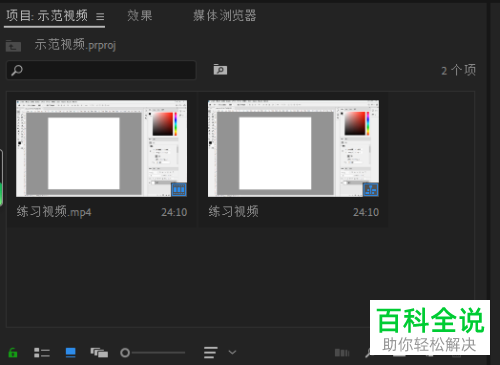
Task: Click the 练习视频 sequence name label
Action: coord(233,212)
